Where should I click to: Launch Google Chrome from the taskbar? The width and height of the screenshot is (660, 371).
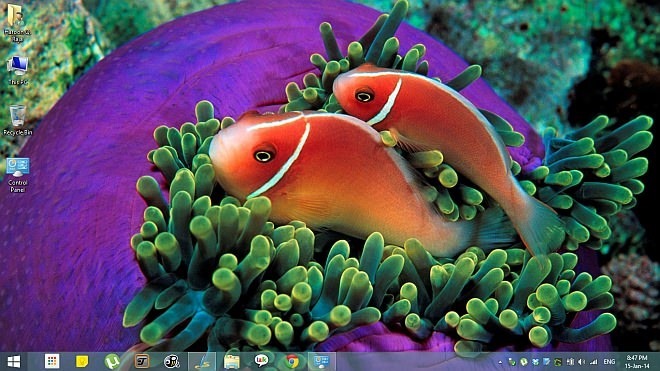coord(292,361)
